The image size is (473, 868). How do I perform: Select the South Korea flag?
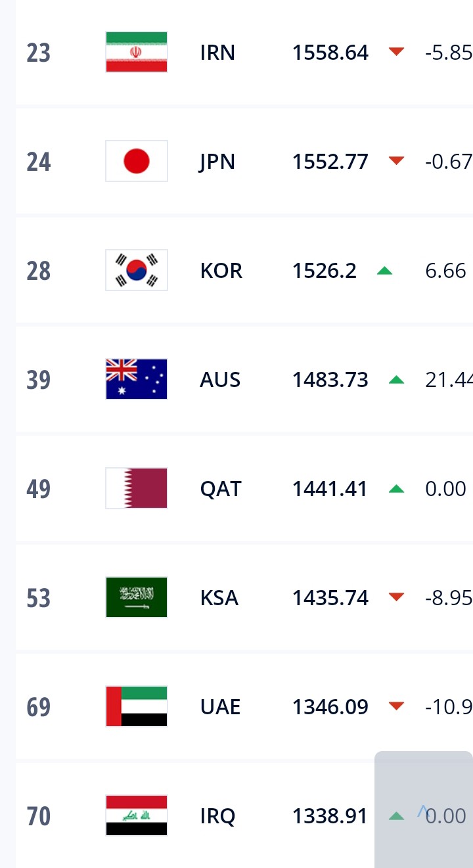[137, 270]
